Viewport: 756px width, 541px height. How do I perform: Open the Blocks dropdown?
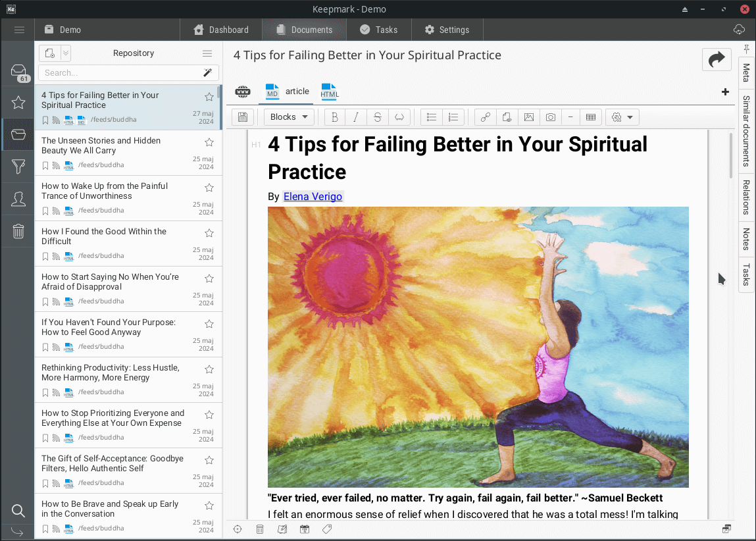pyautogui.click(x=289, y=117)
